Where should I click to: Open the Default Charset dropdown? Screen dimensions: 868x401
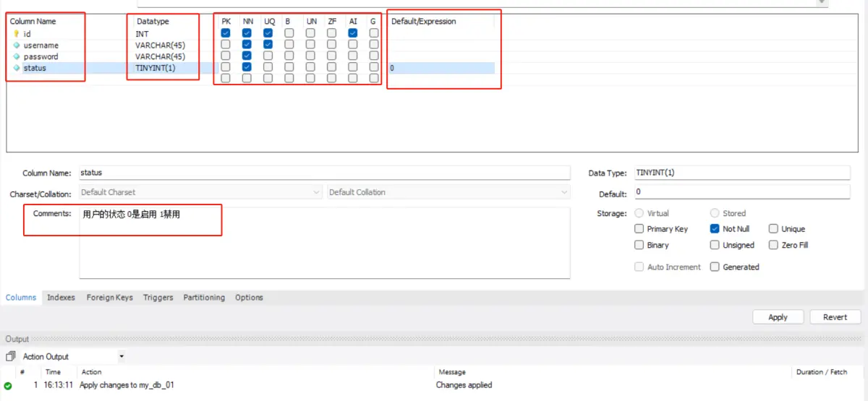pyautogui.click(x=201, y=192)
